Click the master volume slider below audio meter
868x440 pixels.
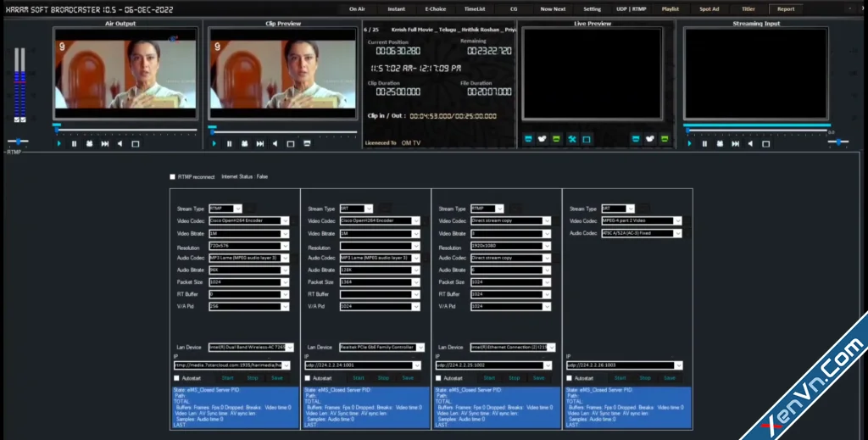(x=18, y=142)
